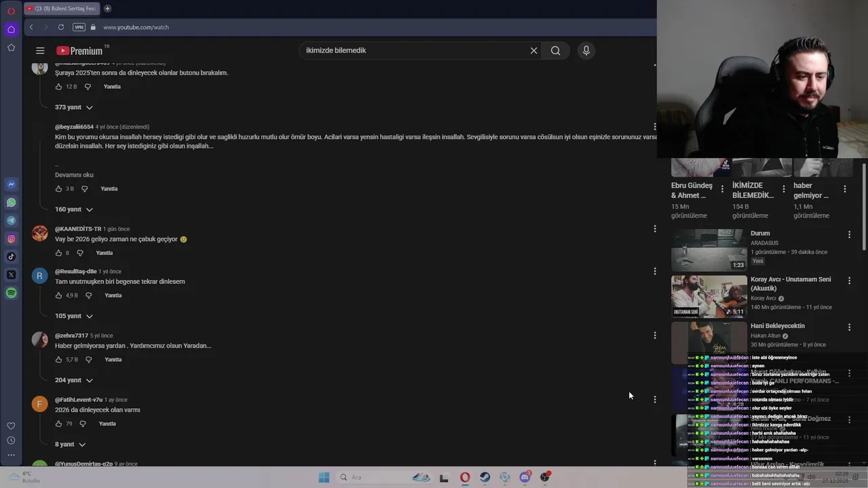This screenshot has width=868, height=488.
Task: Open options for 'Koray Avcı - Unutamam Seni'
Action: pyautogui.click(x=849, y=281)
